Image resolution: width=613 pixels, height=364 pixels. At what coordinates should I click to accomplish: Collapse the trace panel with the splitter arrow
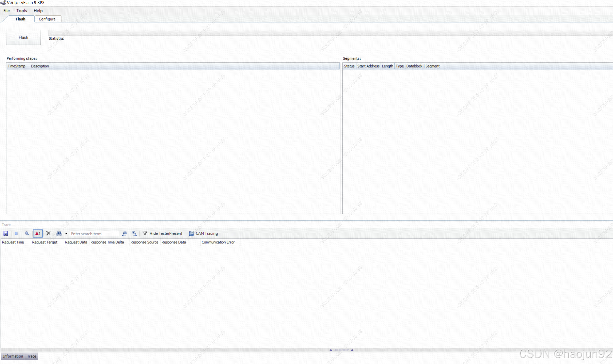tap(331, 350)
